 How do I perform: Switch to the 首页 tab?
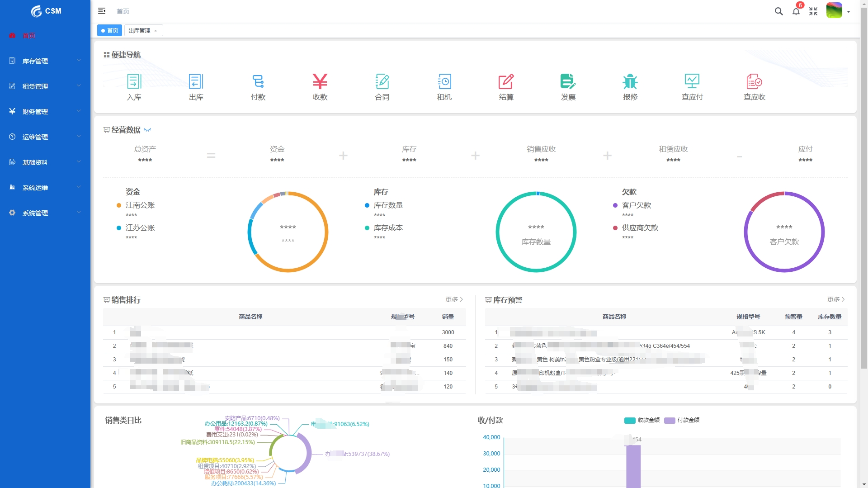(109, 30)
